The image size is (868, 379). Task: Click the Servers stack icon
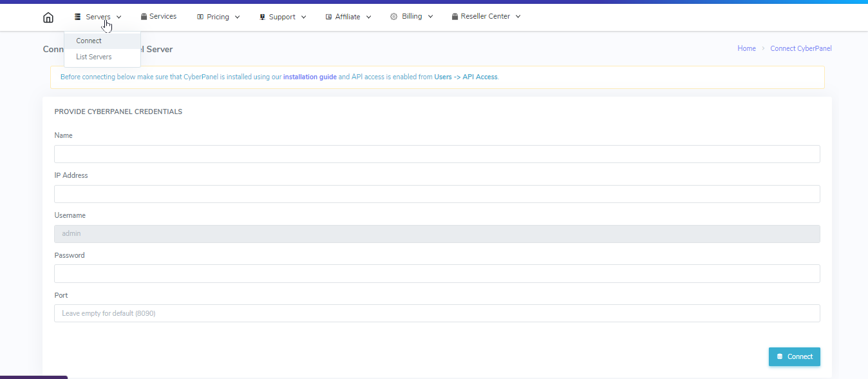78,17
